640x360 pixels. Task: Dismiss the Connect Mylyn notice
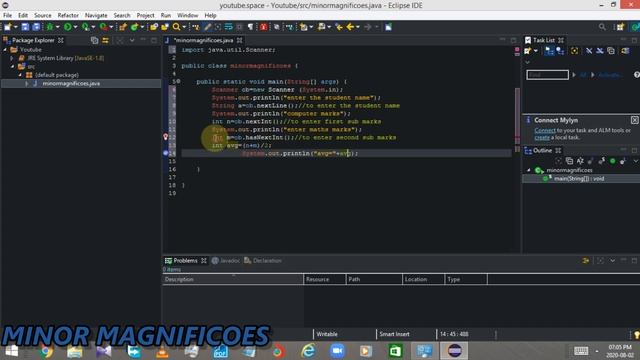coord(634,120)
